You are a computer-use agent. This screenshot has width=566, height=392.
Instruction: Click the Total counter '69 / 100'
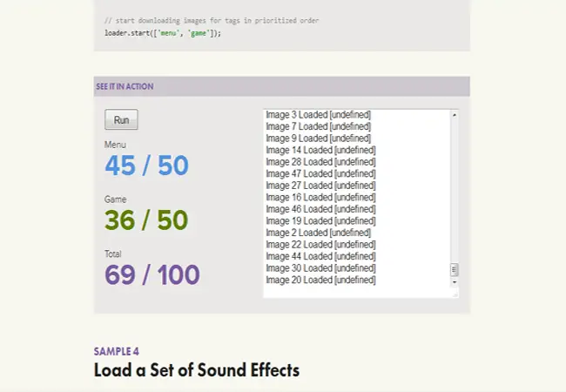tap(152, 274)
